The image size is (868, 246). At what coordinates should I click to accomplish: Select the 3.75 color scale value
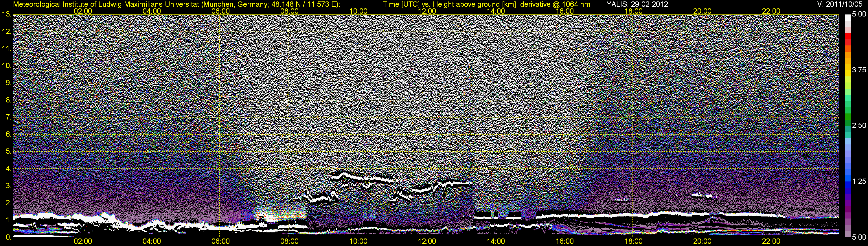tap(859, 70)
